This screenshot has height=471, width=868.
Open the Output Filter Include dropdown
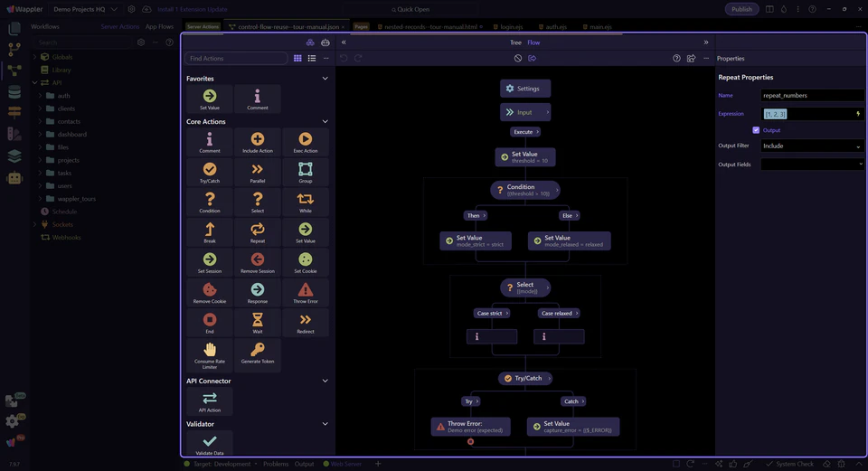click(x=812, y=146)
